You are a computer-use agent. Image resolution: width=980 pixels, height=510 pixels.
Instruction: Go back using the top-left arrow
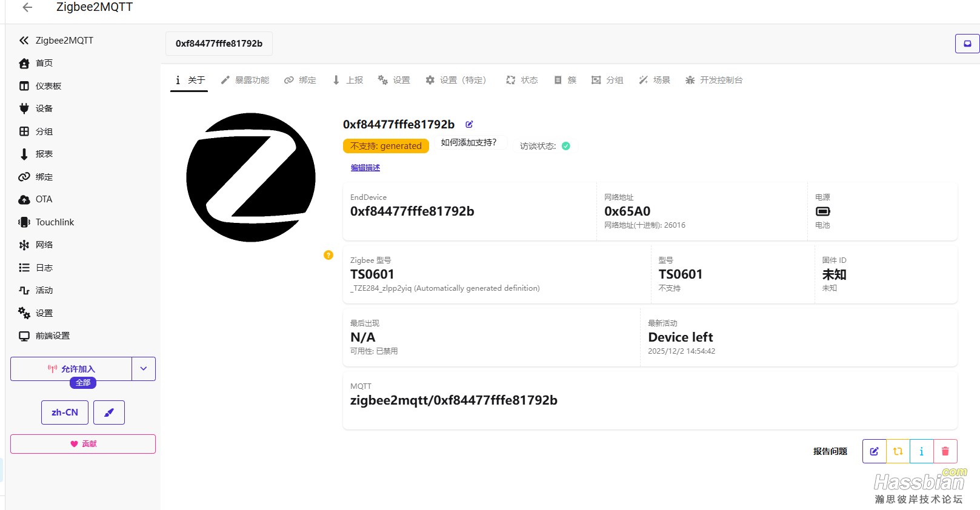click(27, 7)
